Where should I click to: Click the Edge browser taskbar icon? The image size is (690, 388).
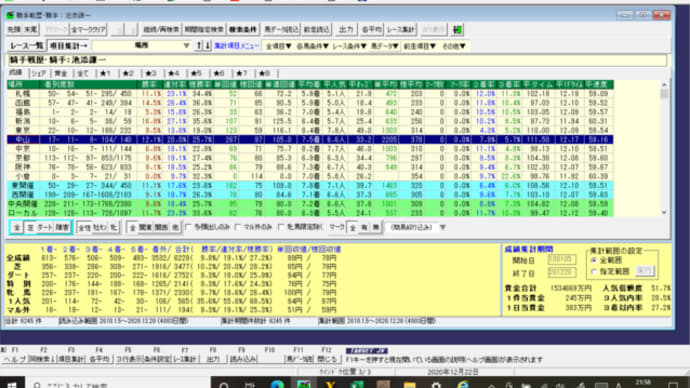coord(277,384)
